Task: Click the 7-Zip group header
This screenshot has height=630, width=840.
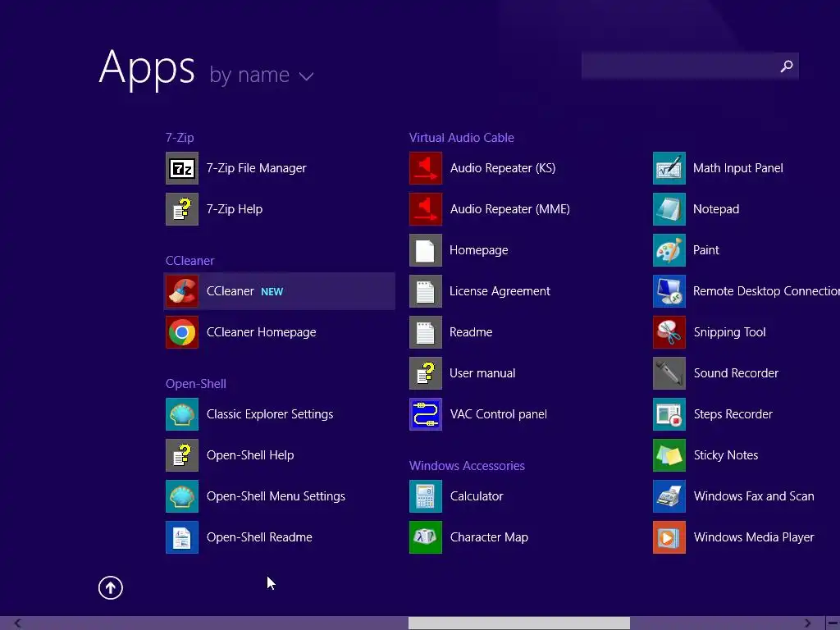Action: pos(180,138)
